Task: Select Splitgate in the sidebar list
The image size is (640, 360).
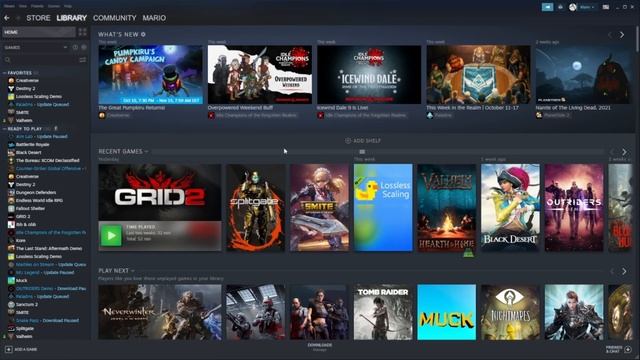Action: pyautogui.click(x=24, y=328)
